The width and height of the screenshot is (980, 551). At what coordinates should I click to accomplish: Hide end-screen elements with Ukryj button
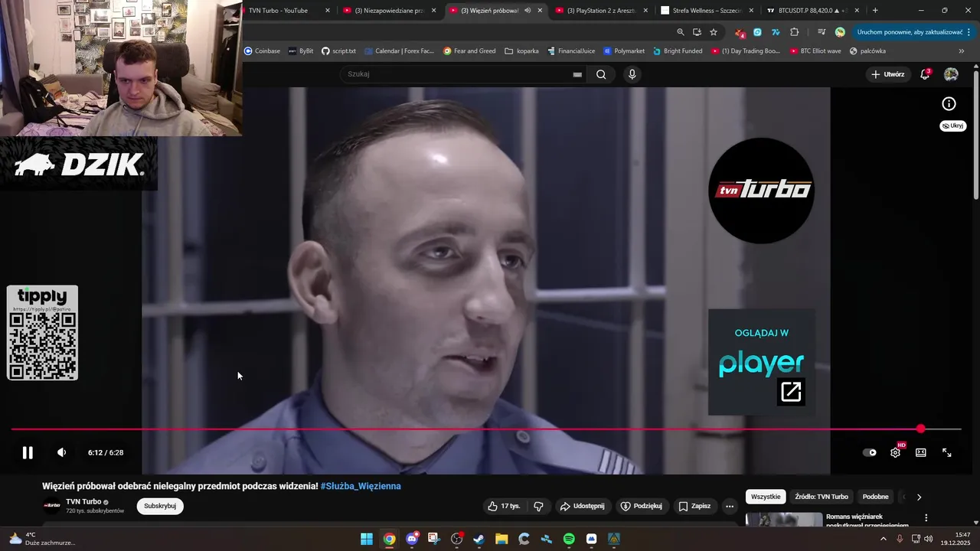click(x=952, y=126)
